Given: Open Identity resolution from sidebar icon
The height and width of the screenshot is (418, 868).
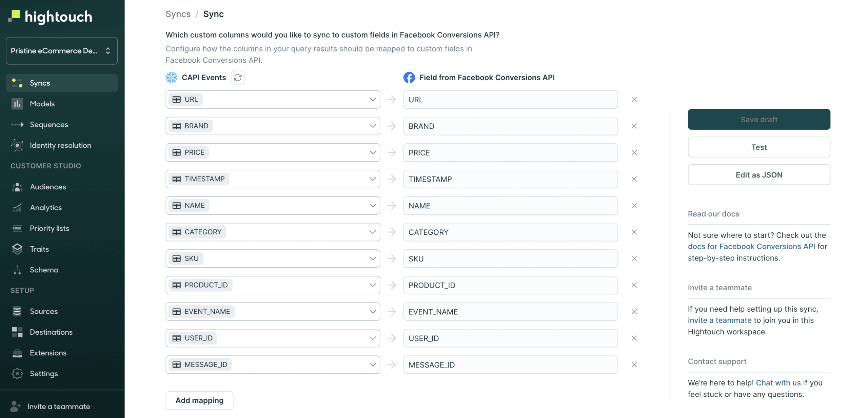Looking at the screenshot, I should click(x=17, y=145).
